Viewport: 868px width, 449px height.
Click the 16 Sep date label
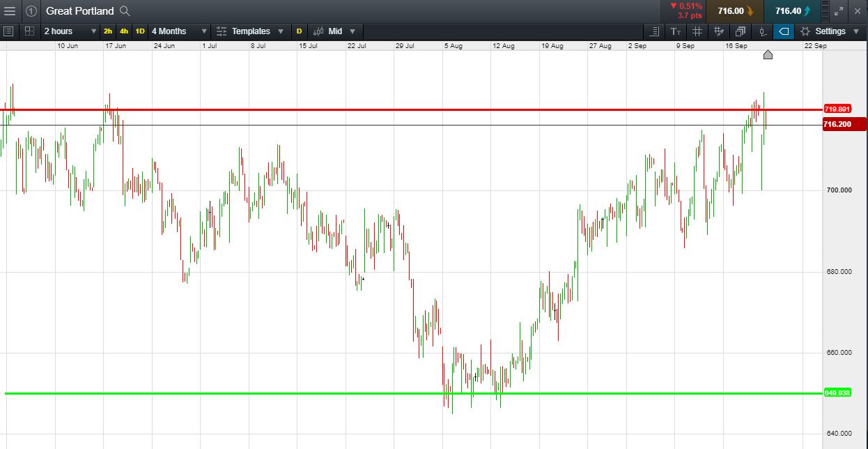pos(737,45)
